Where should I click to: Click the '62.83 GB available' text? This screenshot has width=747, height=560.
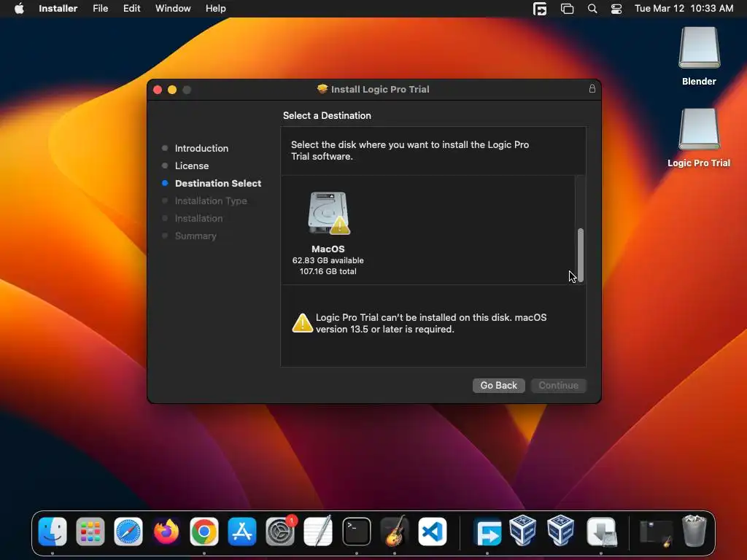328,260
